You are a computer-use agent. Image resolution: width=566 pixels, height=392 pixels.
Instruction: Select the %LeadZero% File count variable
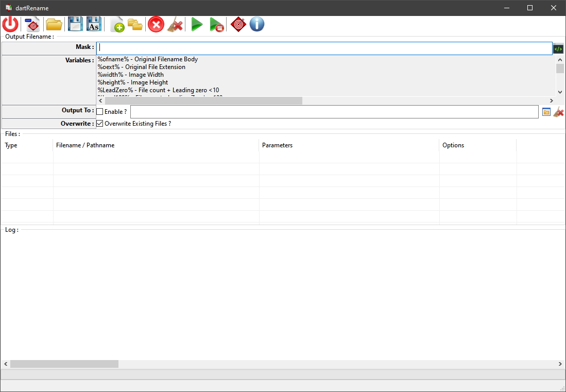(x=159, y=90)
